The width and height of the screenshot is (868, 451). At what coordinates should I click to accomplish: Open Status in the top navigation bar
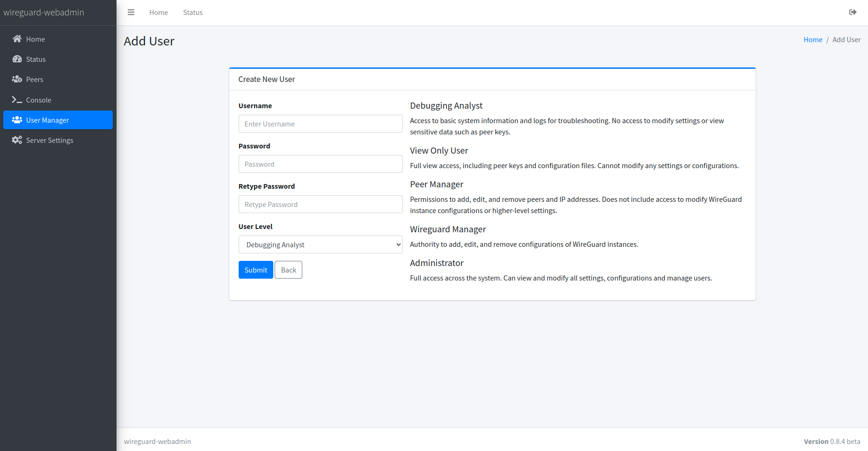point(193,13)
